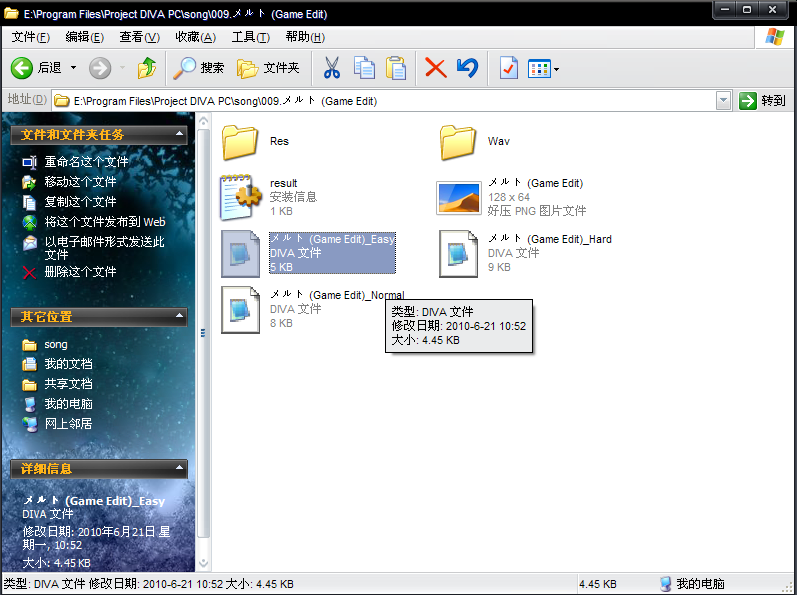
Task: Open the 工具(T) menu
Action: pyautogui.click(x=251, y=37)
